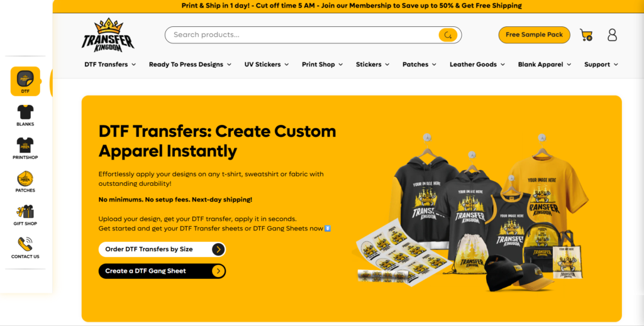The height and width of the screenshot is (326, 644).
Task: Open the Print Shop menu
Action: point(323,64)
